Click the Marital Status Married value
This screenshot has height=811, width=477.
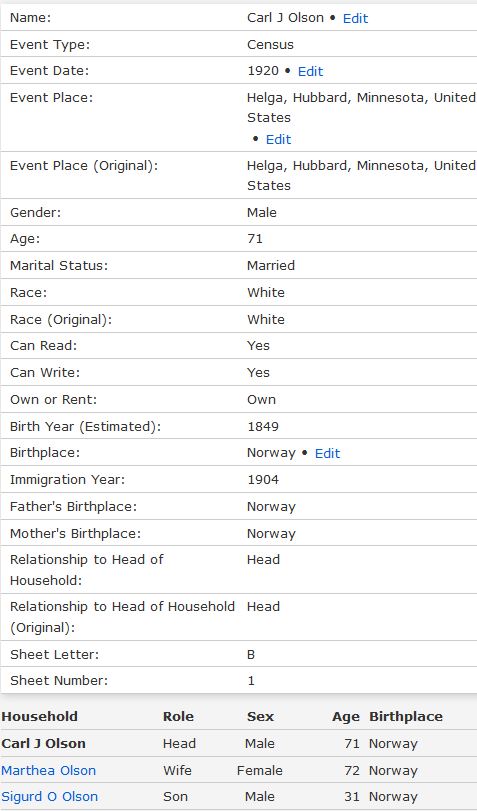(271, 266)
